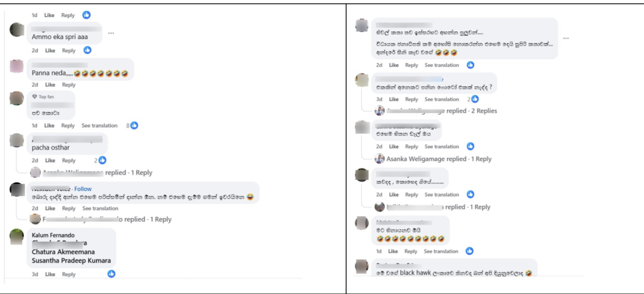Open Susantha Pradeep Kumara's tagged profile
This screenshot has height=294, width=644.
(x=71, y=260)
